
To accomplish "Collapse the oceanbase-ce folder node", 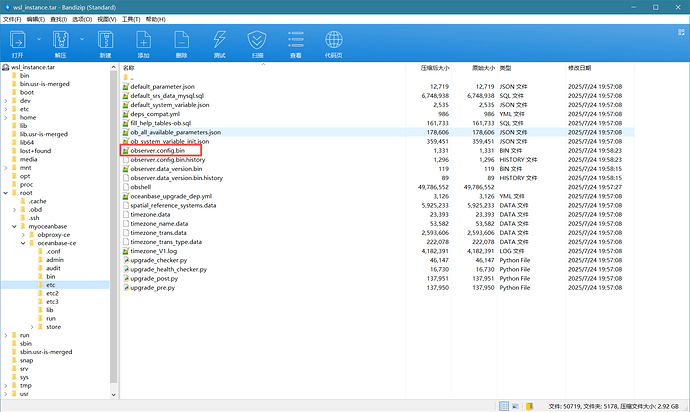I will pos(23,243).
